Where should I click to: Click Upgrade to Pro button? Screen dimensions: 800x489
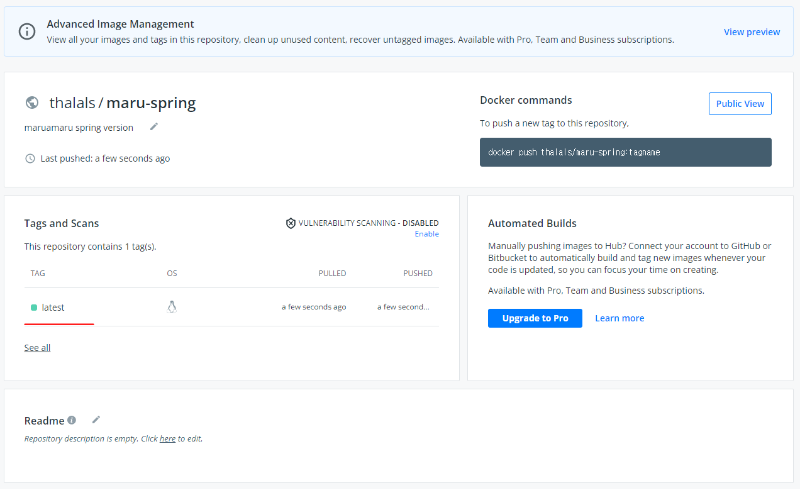pyautogui.click(x=535, y=318)
